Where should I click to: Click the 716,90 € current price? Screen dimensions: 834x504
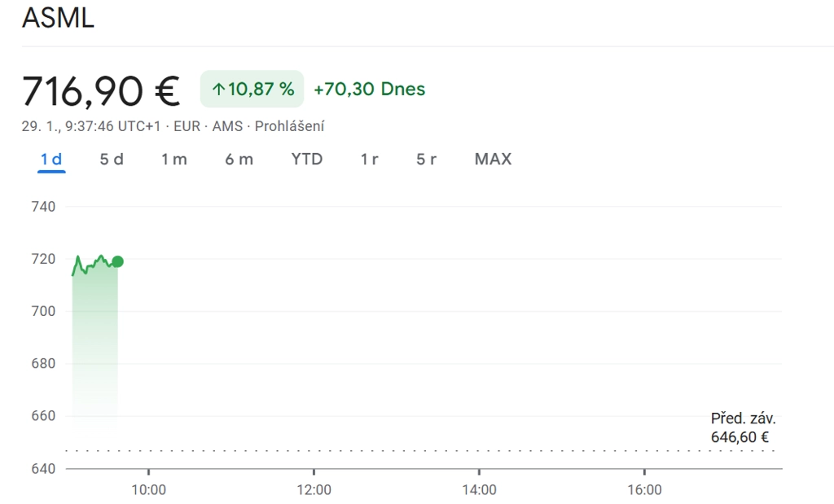pos(101,90)
